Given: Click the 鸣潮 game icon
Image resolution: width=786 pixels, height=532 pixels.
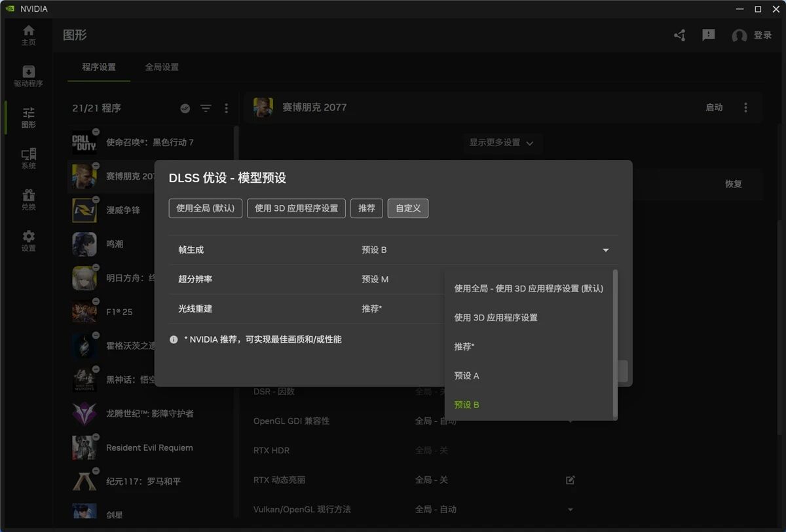Looking at the screenshot, I should 84,244.
